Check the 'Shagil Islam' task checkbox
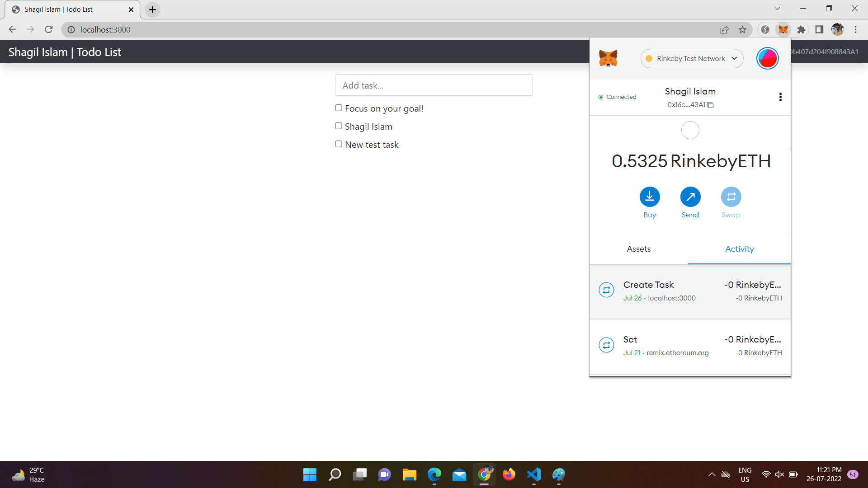 pyautogui.click(x=339, y=126)
